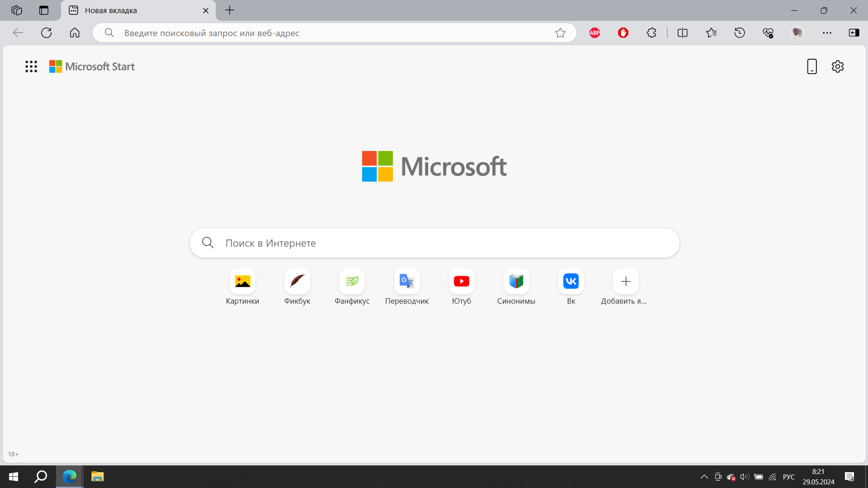Open browsing History icon
This screenshot has height=488, width=868.
coord(740,33)
